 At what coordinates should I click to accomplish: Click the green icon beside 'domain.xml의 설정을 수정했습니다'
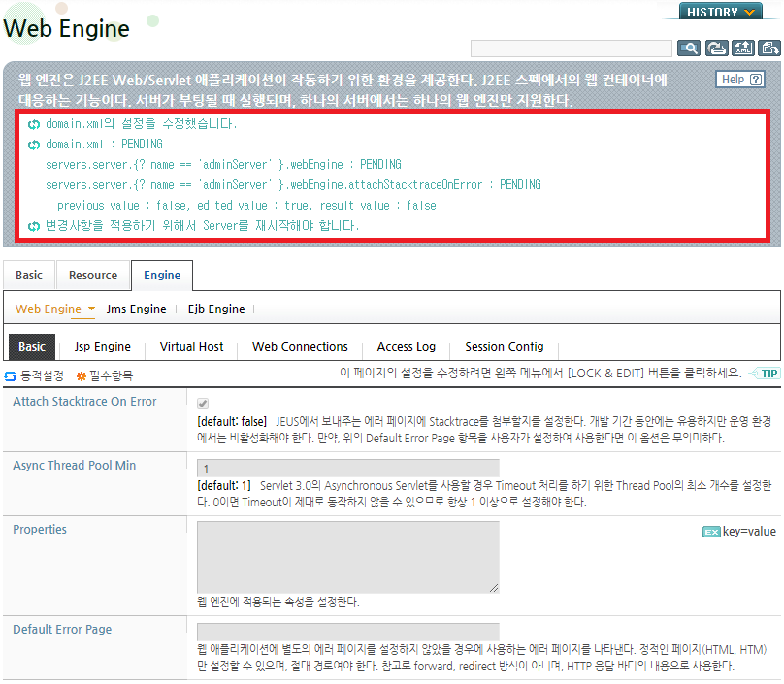coord(34,124)
